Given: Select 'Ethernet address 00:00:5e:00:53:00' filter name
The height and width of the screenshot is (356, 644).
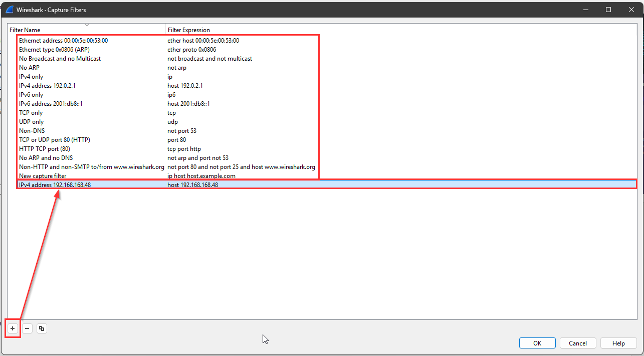Looking at the screenshot, I should click(x=63, y=41).
